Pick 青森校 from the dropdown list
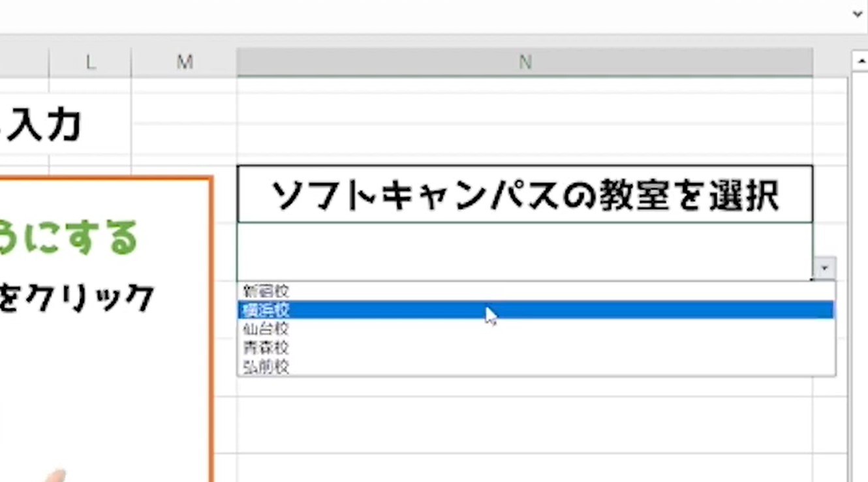 point(536,347)
